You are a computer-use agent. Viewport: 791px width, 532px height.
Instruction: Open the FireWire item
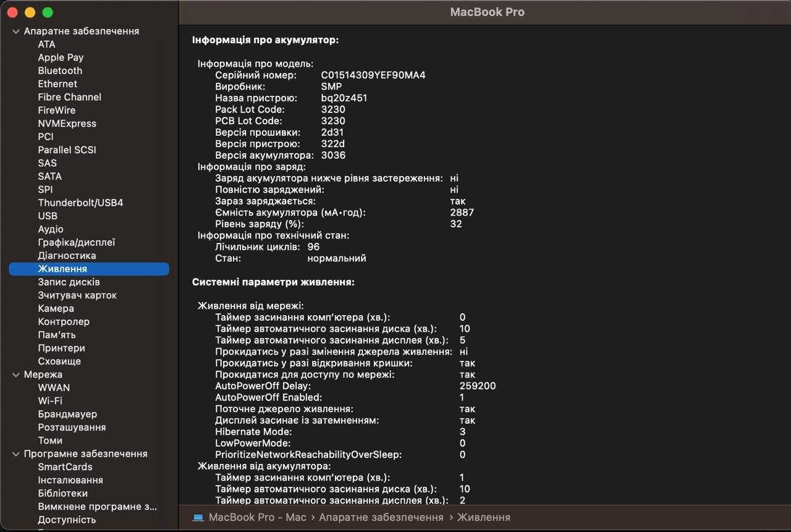[x=56, y=110]
